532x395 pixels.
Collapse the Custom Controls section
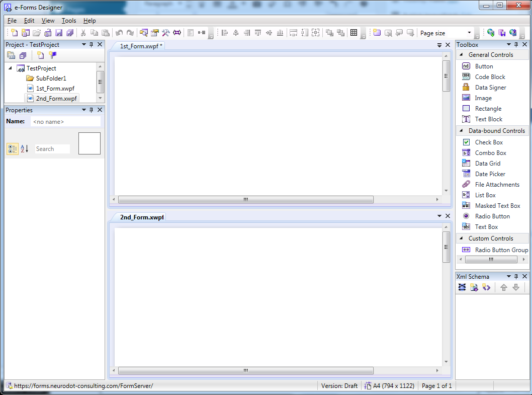[x=461, y=238]
